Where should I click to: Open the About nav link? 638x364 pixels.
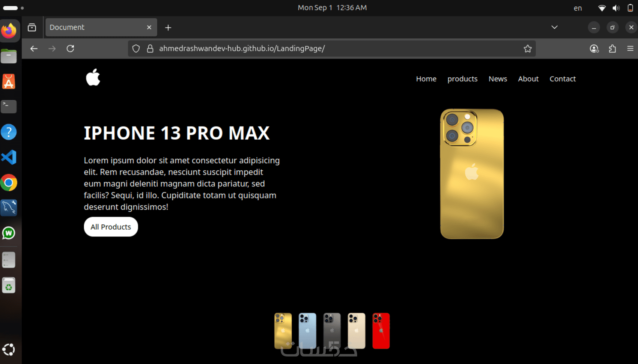[x=528, y=79]
